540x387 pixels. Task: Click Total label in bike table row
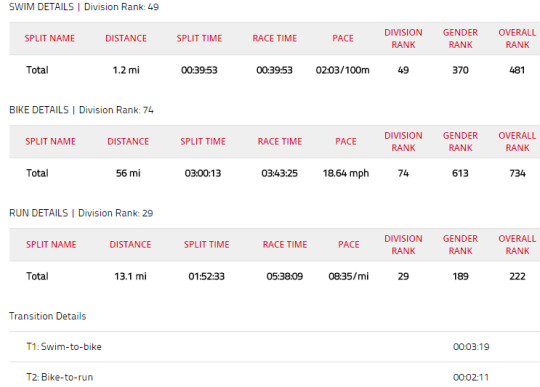tap(37, 173)
